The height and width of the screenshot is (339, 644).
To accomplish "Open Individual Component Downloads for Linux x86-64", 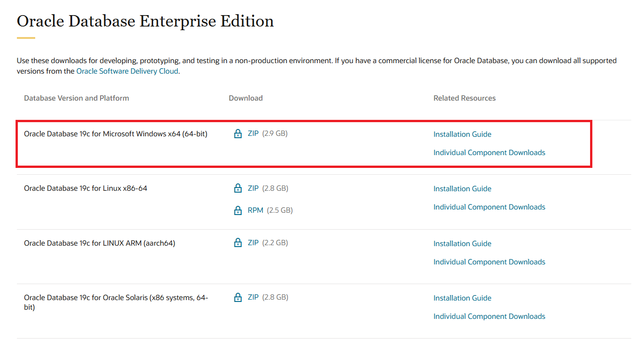I will [490, 207].
